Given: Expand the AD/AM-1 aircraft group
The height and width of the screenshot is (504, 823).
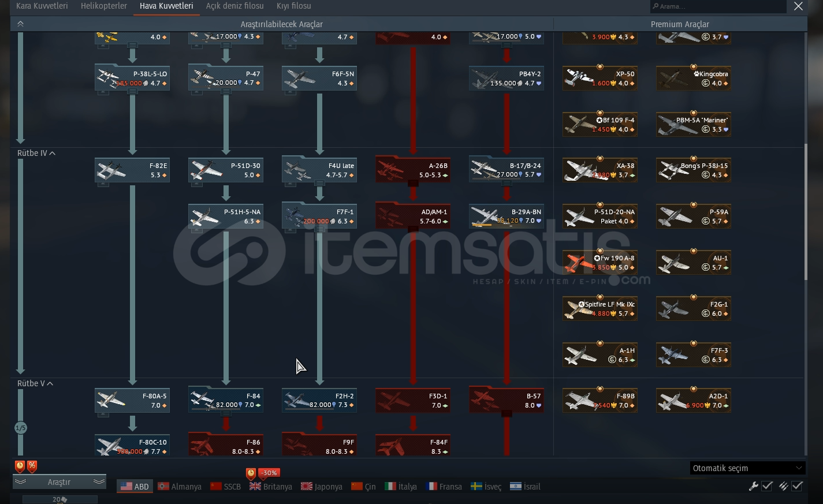Looking at the screenshot, I should point(413,216).
